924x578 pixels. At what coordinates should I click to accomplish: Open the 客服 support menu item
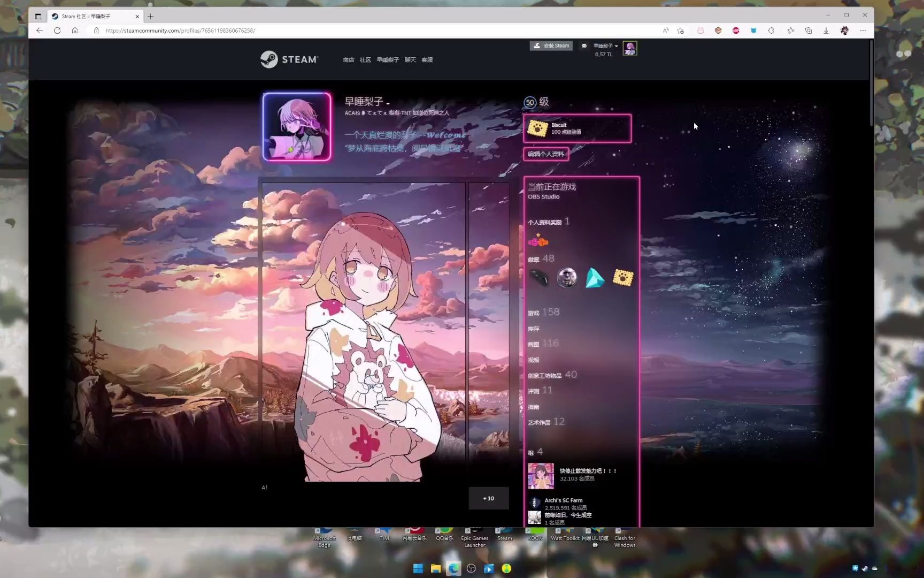pyautogui.click(x=427, y=60)
